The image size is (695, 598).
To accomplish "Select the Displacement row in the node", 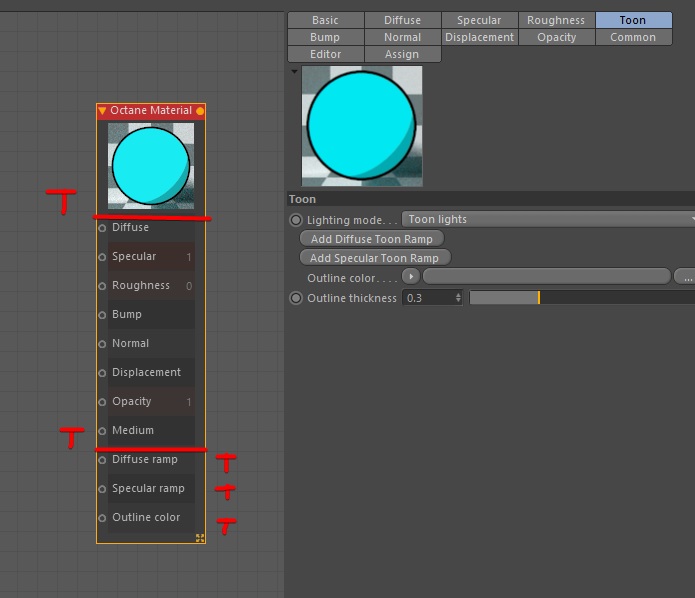I will 151,373.
